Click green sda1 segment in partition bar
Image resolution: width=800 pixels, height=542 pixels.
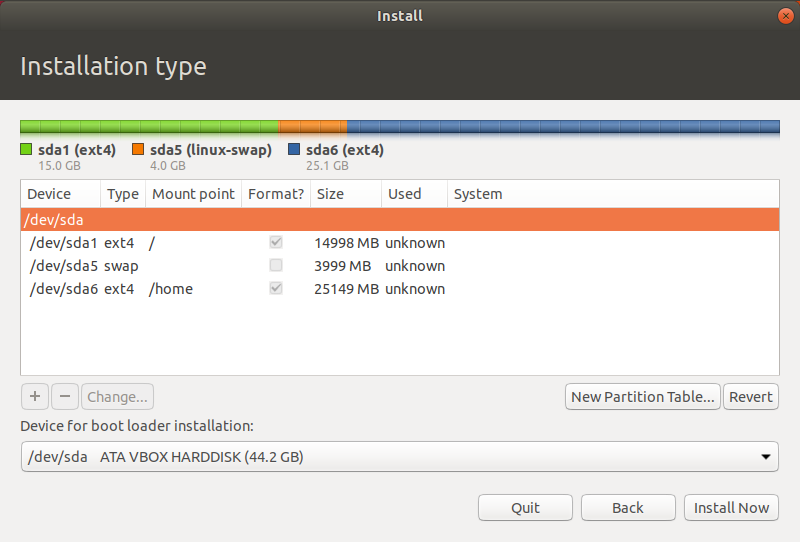pyautogui.click(x=149, y=127)
